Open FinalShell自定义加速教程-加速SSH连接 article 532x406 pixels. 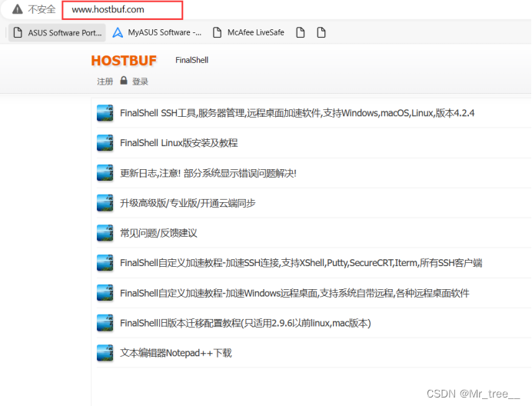(301, 263)
